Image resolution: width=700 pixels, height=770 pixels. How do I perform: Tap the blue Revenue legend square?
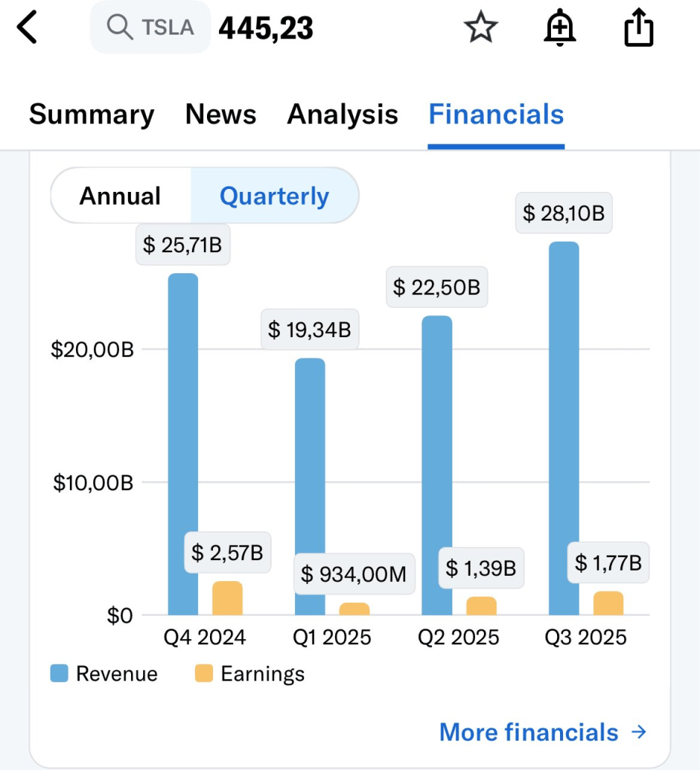(x=59, y=673)
